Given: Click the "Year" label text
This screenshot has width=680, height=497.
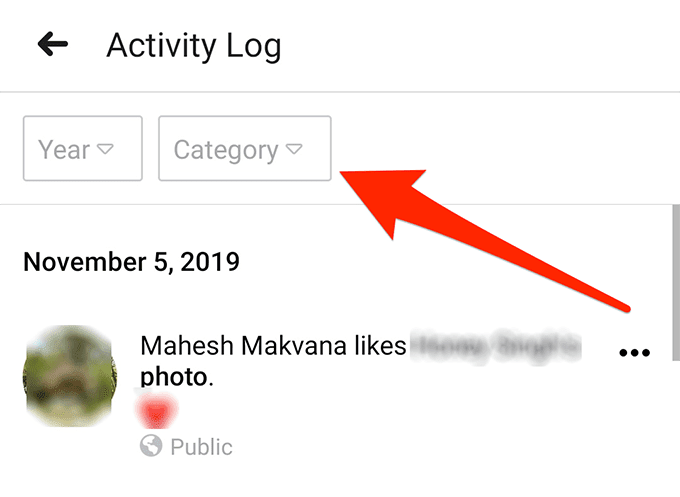Looking at the screenshot, I should (64, 150).
